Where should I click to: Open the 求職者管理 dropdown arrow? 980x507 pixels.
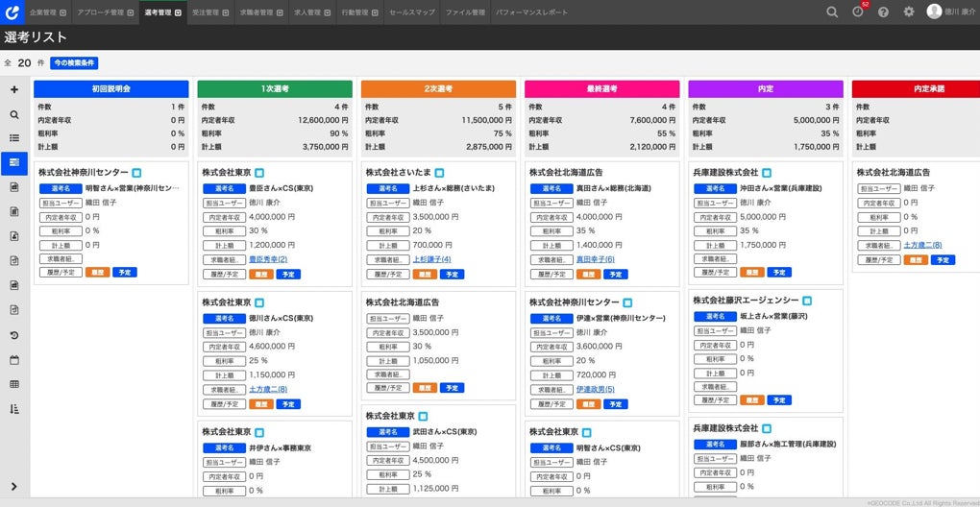pos(280,12)
